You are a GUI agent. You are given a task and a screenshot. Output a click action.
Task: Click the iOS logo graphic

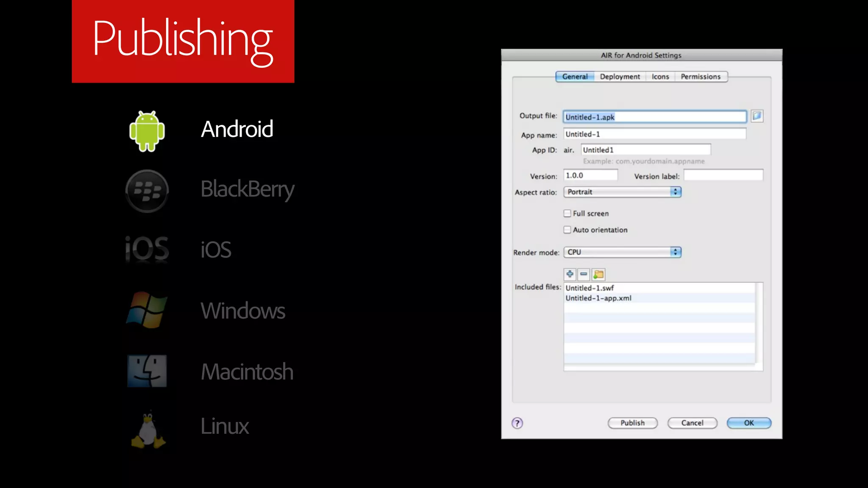pyautogui.click(x=147, y=249)
